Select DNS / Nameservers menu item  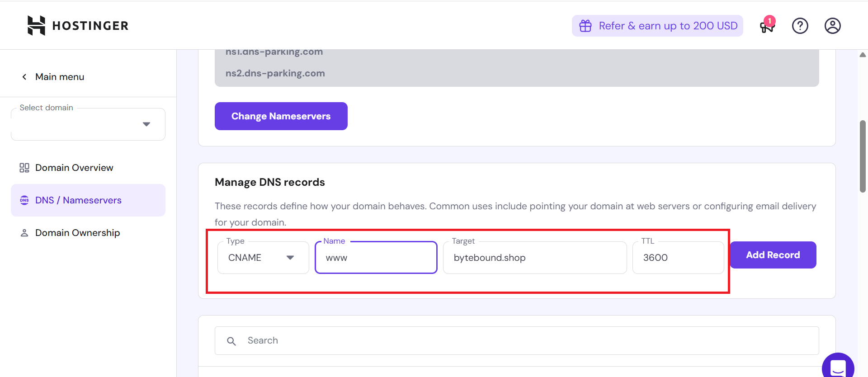[x=88, y=200]
